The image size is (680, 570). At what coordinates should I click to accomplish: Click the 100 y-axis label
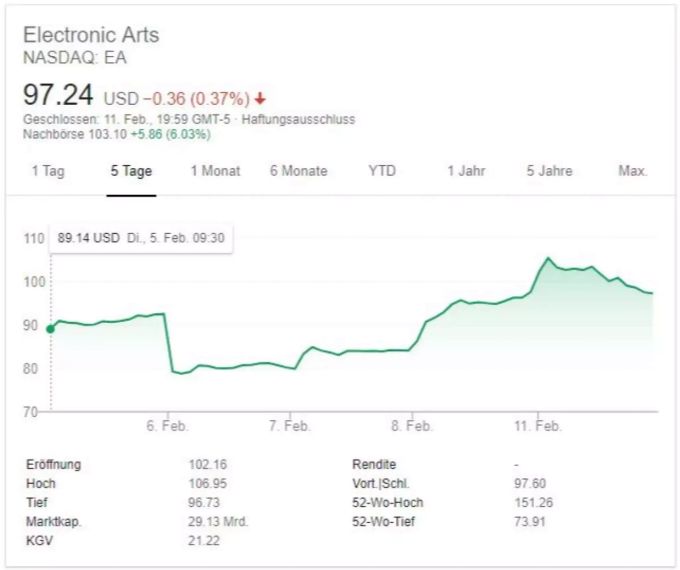click(34, 282)
